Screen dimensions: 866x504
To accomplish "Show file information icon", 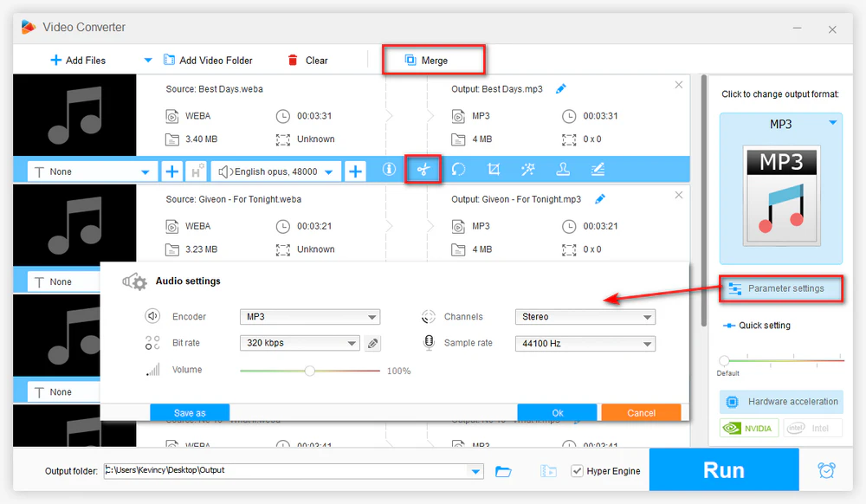I will tap(389, 170).
